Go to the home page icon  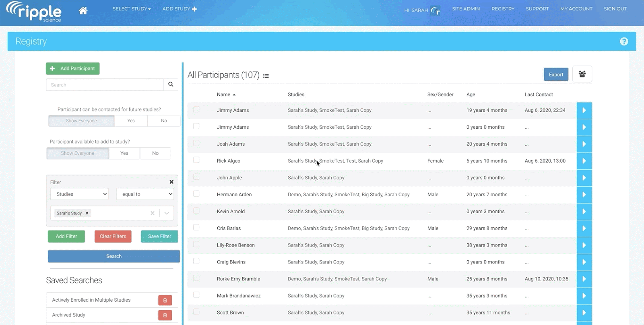[83, 11]
